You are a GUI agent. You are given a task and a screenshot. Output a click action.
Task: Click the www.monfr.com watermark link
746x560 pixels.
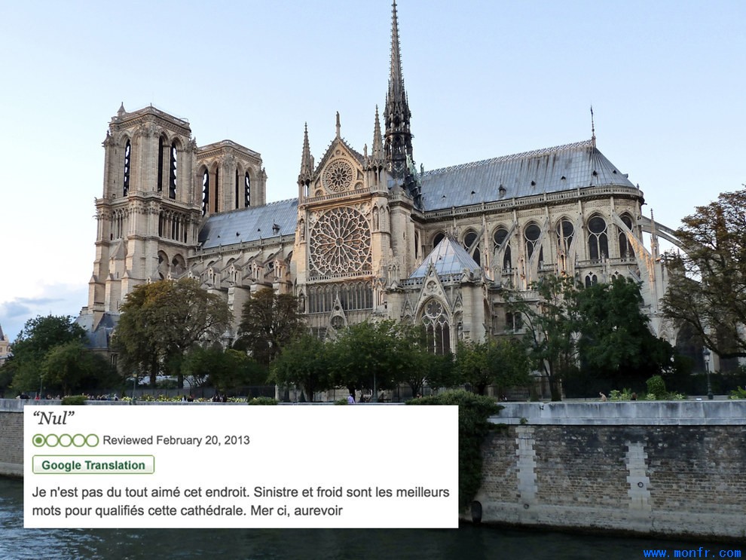[x=692, y=553]
